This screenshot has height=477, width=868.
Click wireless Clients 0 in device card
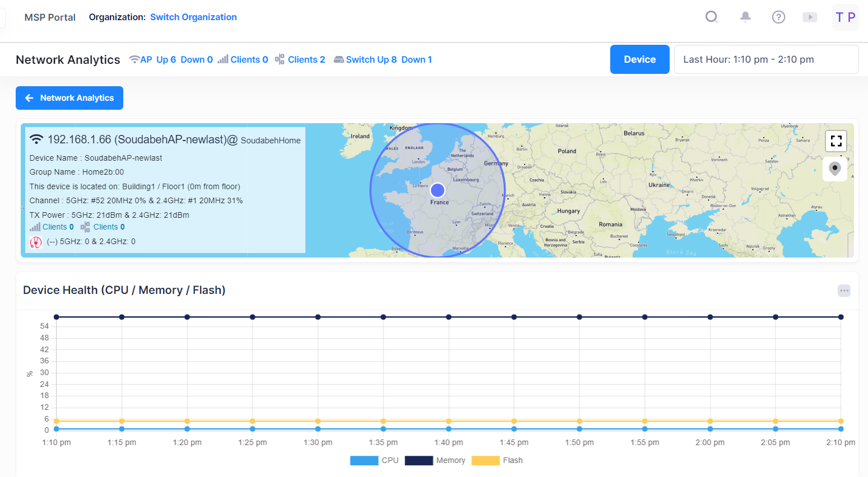tap(58, 227)
